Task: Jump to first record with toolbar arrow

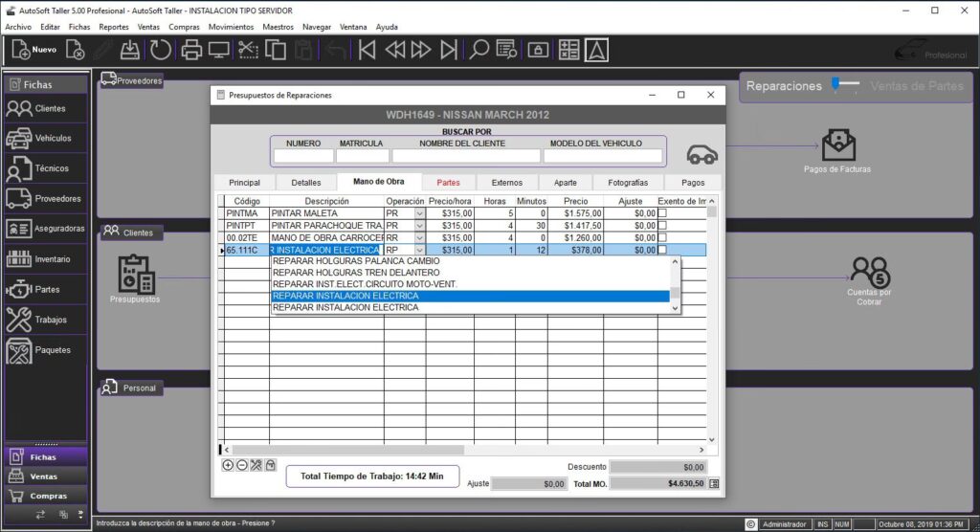Action: (366, 50)
